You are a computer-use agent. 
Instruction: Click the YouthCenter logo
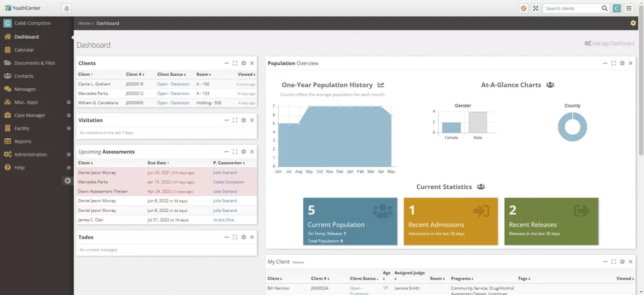pos(23,8)
